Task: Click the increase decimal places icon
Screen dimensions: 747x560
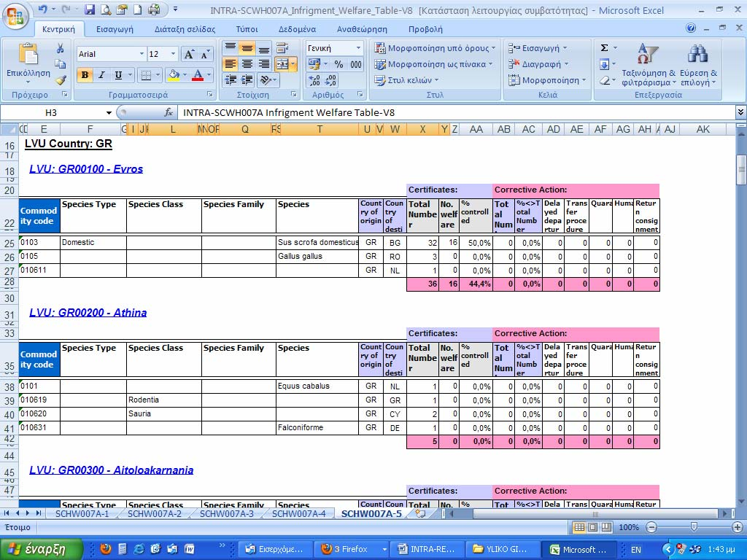Action: tap(314, 80)
